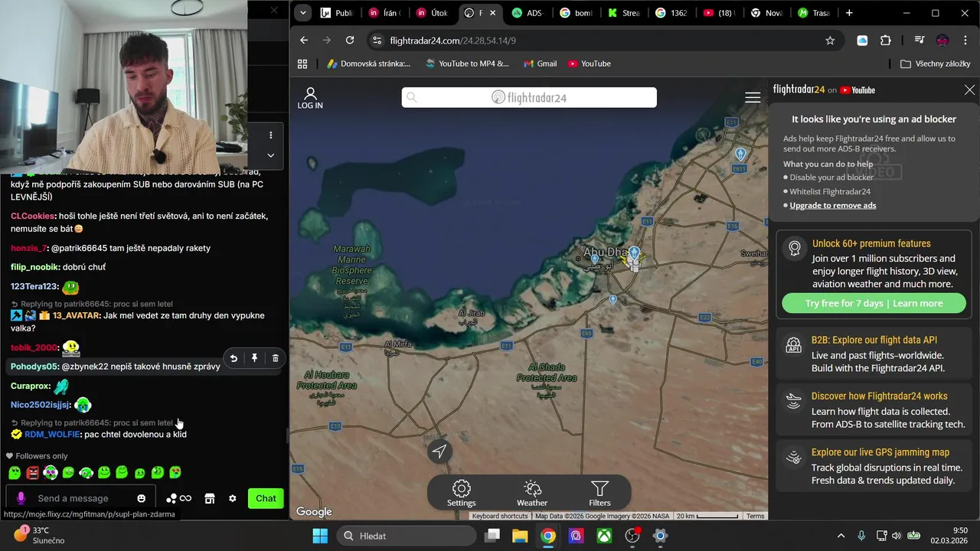980x551 pixels.
Task: Open the map Filters funnel
Action: (x=599, y=494)
